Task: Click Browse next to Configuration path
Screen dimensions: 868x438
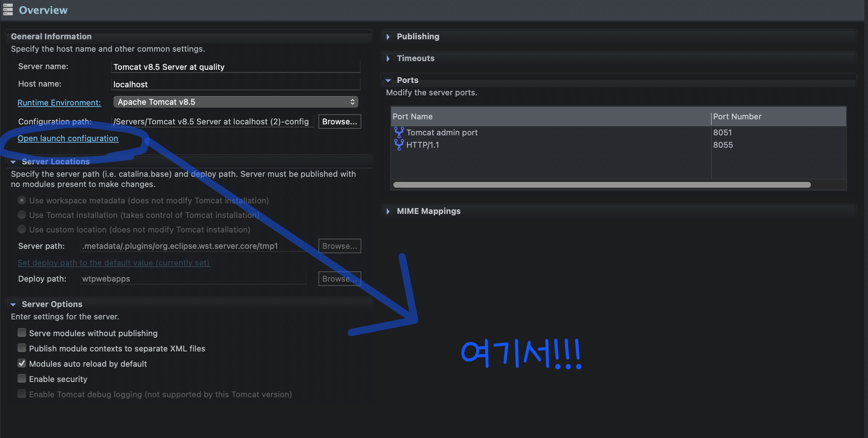Action: tap(339, 122)
